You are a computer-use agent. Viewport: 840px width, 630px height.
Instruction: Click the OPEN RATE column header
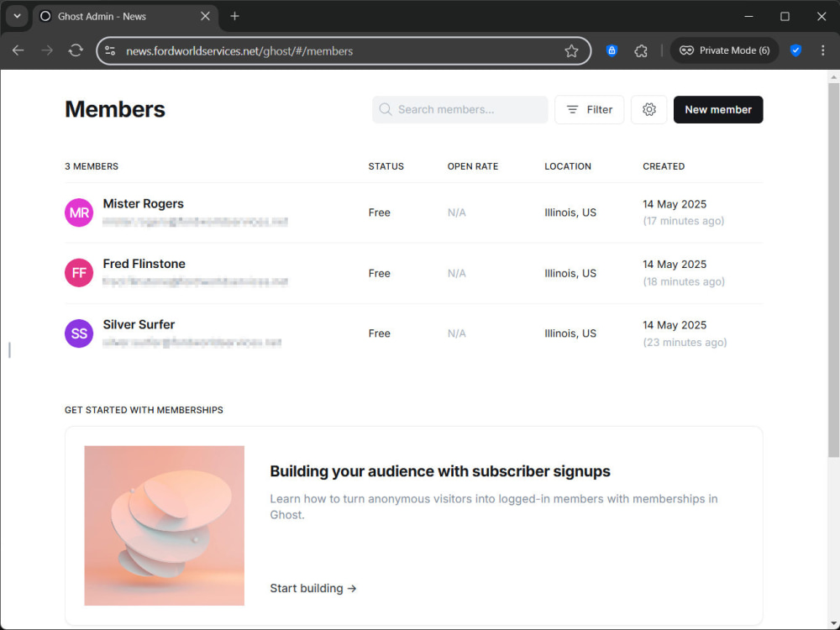click(x=472, y=166)
